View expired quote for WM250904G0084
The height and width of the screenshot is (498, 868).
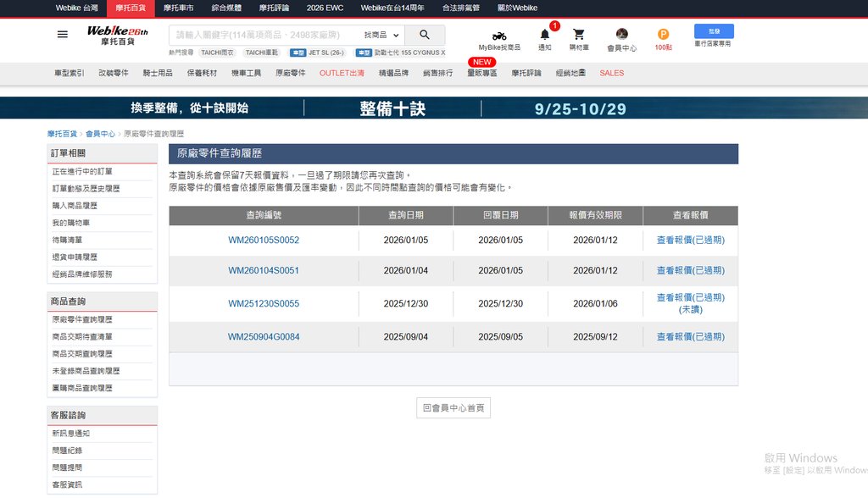(690, 337)
